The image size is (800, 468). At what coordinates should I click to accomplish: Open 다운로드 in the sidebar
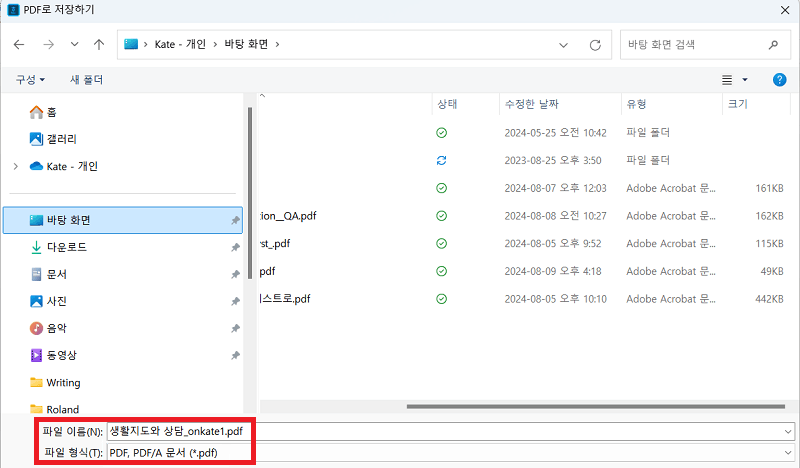[58, 247]
